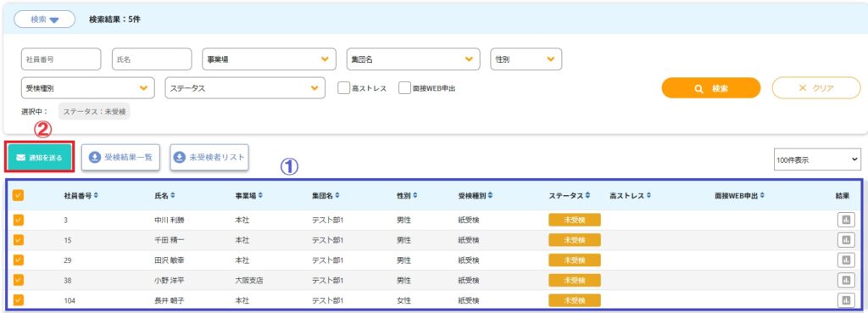
Task: Sort by 集団名 column arrows
Action: pyautogui.click(x=337, y=196)
